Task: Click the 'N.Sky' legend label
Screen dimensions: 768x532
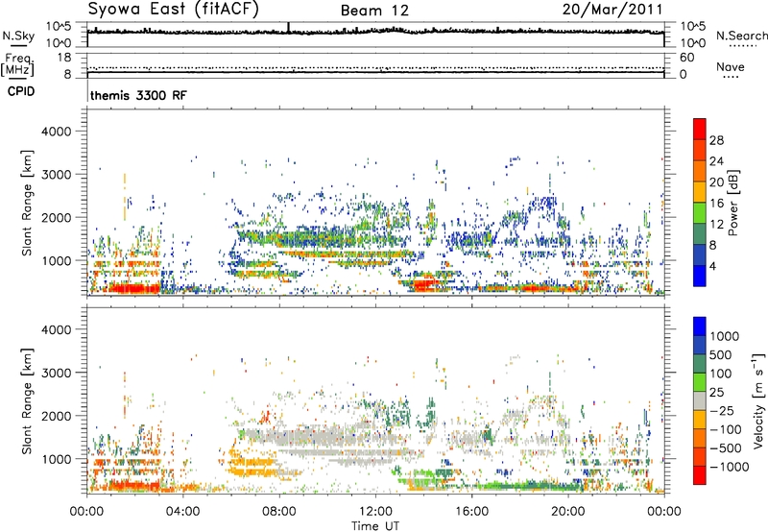Action: [x=18, y=36]
